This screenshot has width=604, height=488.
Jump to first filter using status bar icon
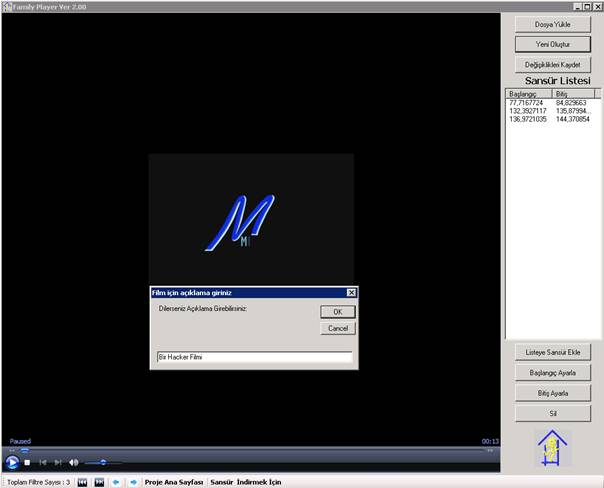[x=83, y=481]
